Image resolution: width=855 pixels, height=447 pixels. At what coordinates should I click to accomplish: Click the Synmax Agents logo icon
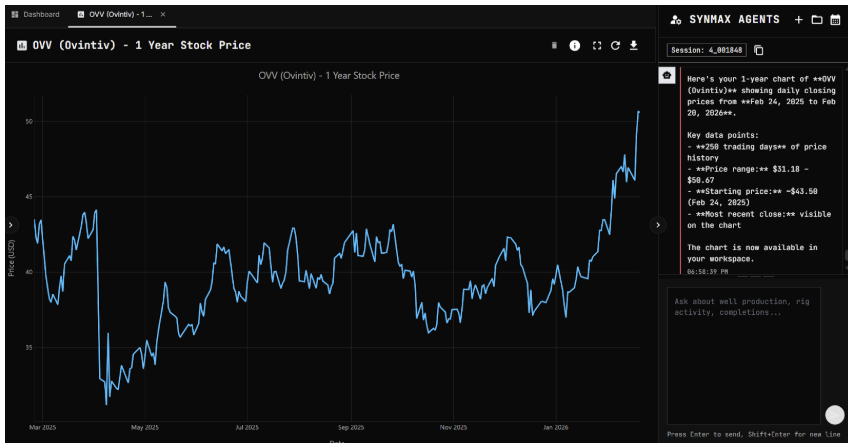tap(676, 20)
